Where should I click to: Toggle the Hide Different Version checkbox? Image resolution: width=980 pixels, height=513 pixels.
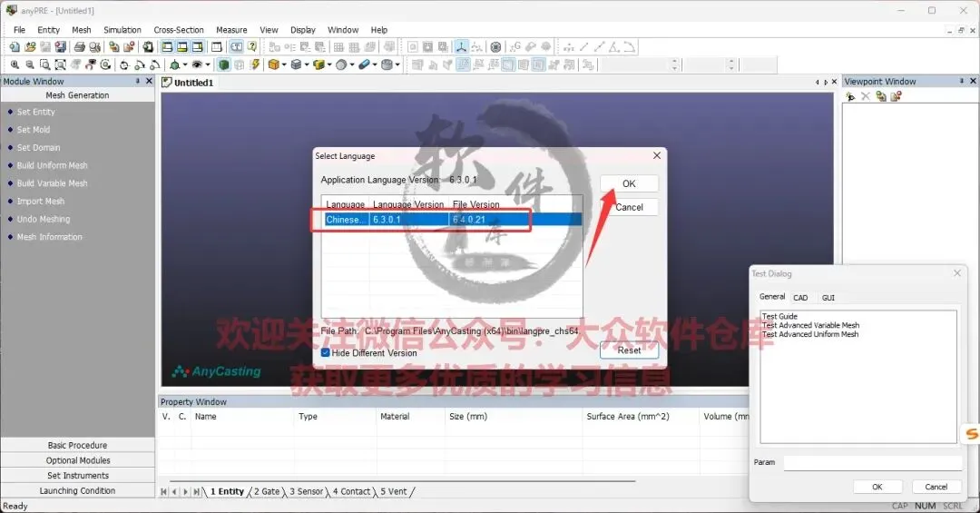[x=326, y=353]
